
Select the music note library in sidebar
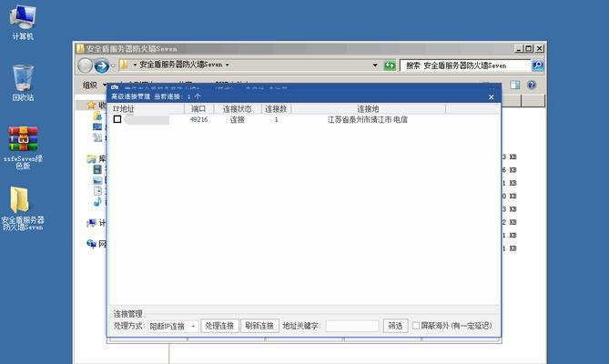97,201
